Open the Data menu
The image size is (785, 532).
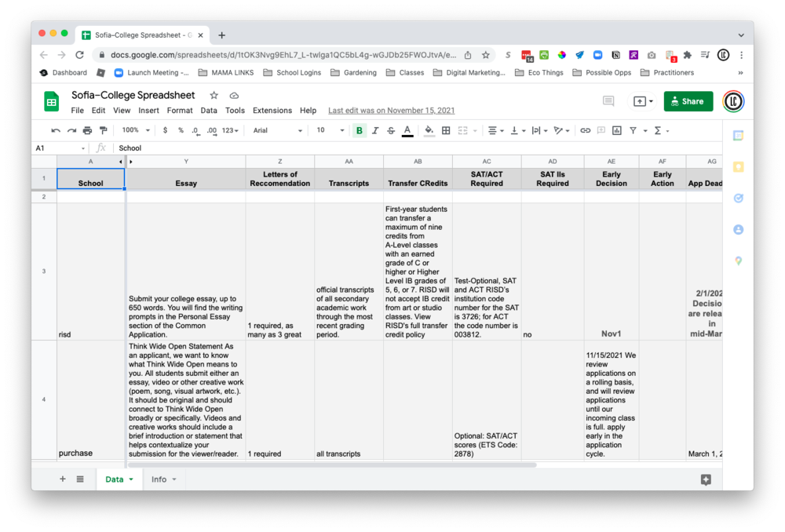pos(209,111)
